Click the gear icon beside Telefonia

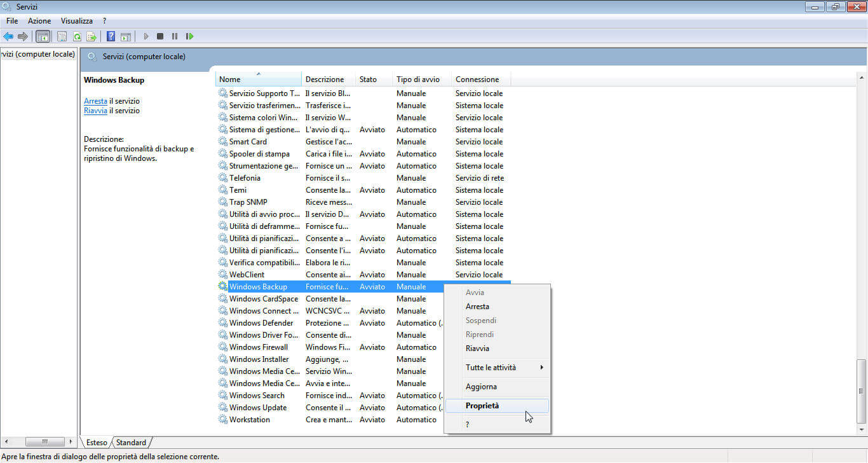(x=223, y=178)
